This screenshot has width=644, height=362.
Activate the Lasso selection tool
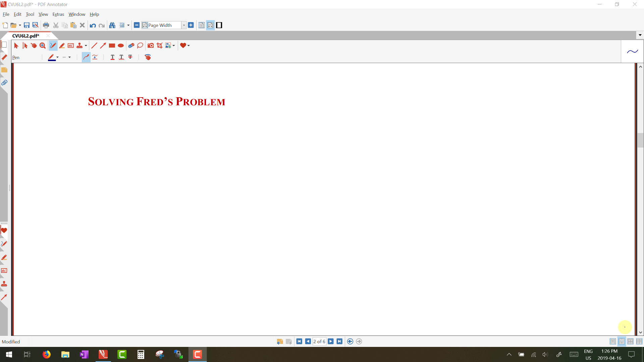click(140, 46)
